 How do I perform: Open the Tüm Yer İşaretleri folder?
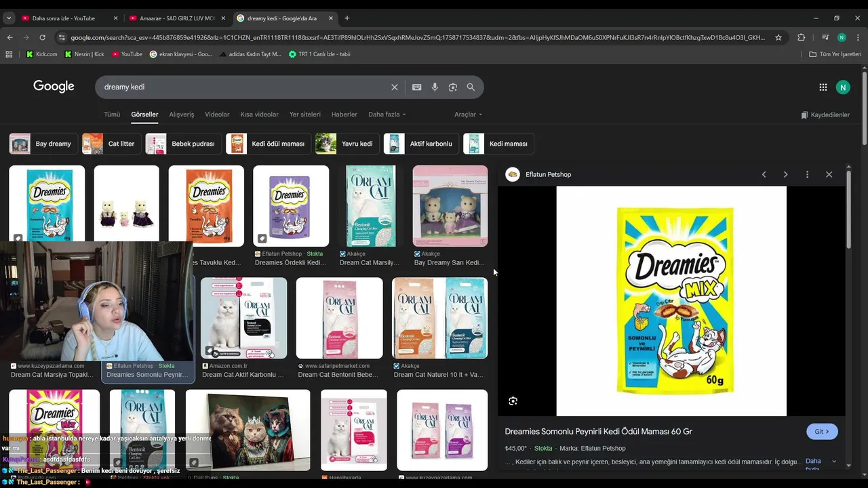(x=835, y=54)
